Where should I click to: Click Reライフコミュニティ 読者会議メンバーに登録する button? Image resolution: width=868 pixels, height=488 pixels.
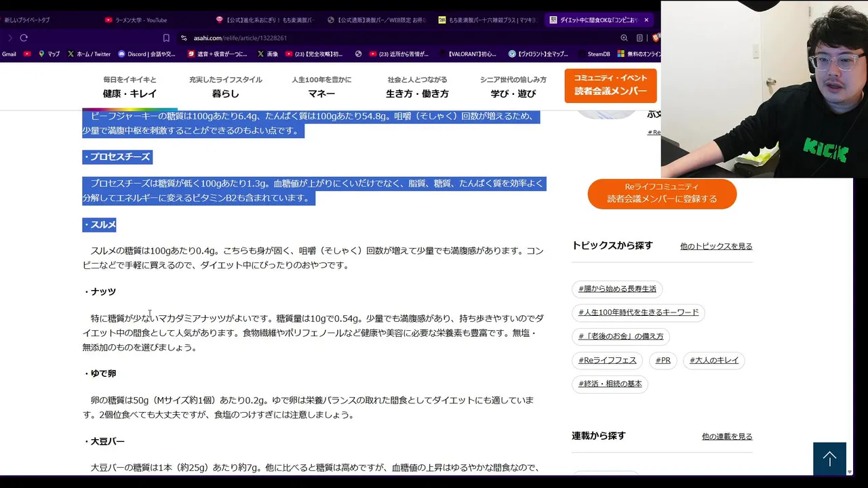click(x=662, y=193)
